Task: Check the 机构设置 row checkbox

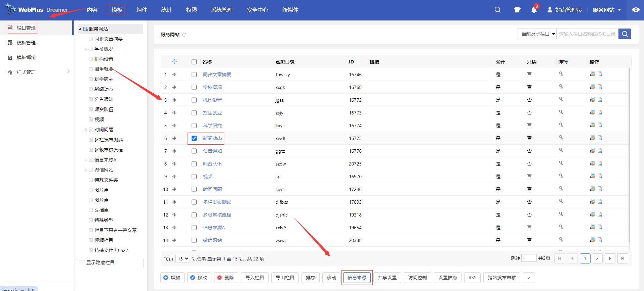Action: 194,100
